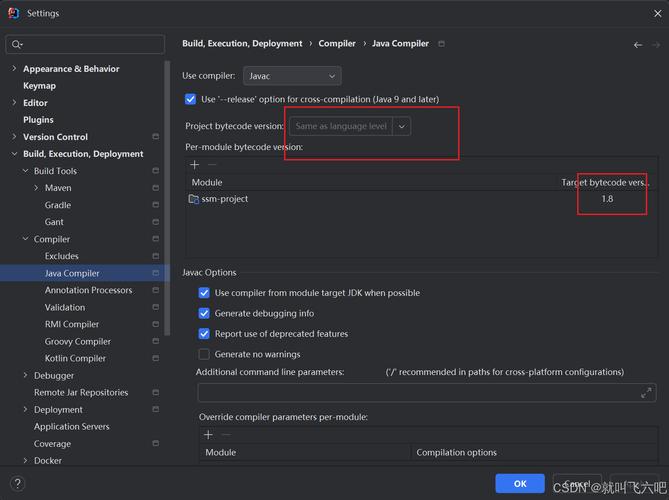Click project-level marker icon next to Validation
669x500 pixels.
[x=156, y=307]
